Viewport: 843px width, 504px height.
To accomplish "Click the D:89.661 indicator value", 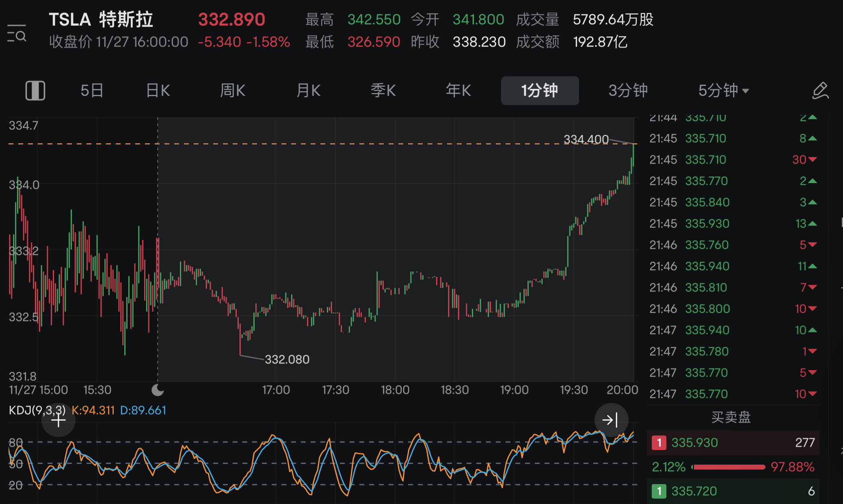I will tap(143, 410).
